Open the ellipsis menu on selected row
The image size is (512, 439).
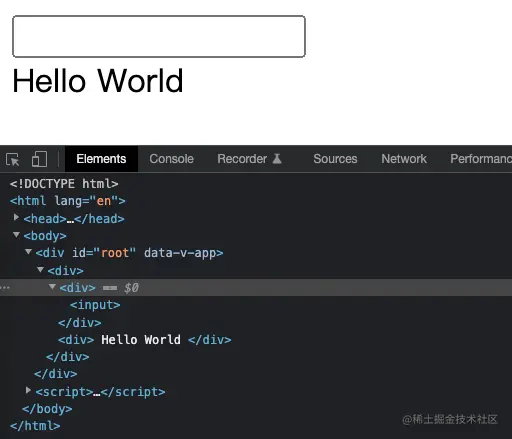coord(5,287)
